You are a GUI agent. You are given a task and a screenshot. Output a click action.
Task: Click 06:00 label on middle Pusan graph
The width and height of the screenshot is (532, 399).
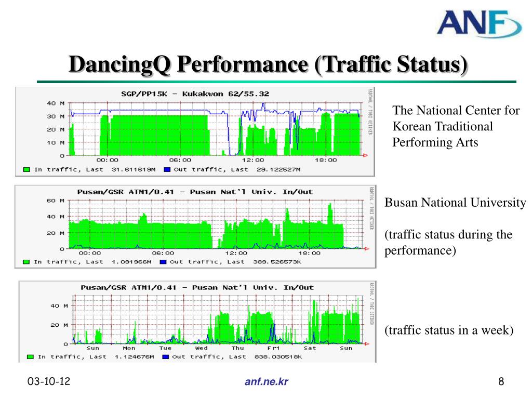point(163,253)
